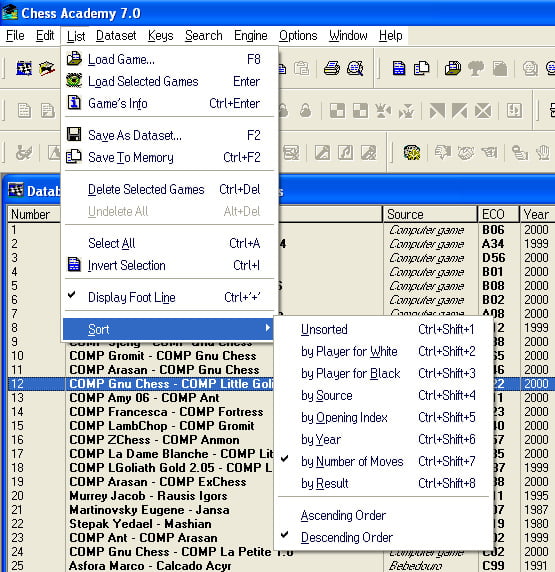
Task: Click the first blank page icon
Action: [24, 111]
